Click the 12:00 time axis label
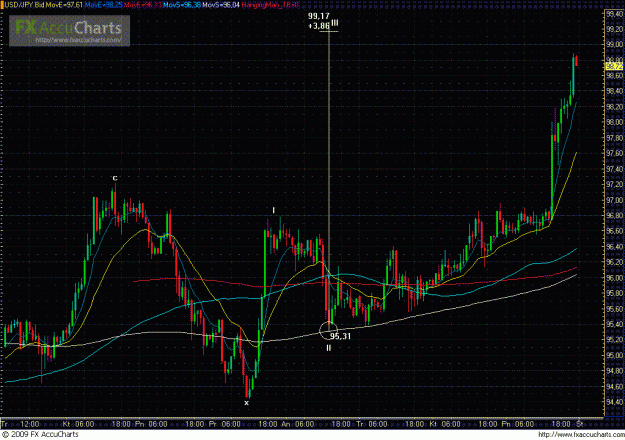 click(x=30, y=424)
